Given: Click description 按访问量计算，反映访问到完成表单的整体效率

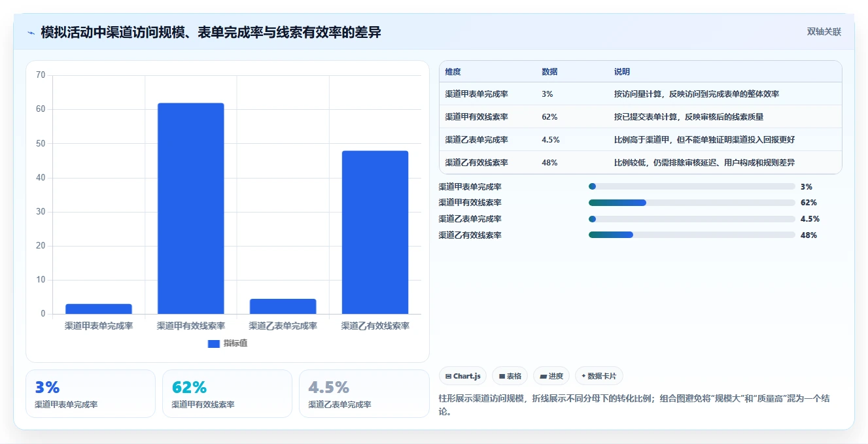Looking at the screenshot, I should (x=697, y=94).
